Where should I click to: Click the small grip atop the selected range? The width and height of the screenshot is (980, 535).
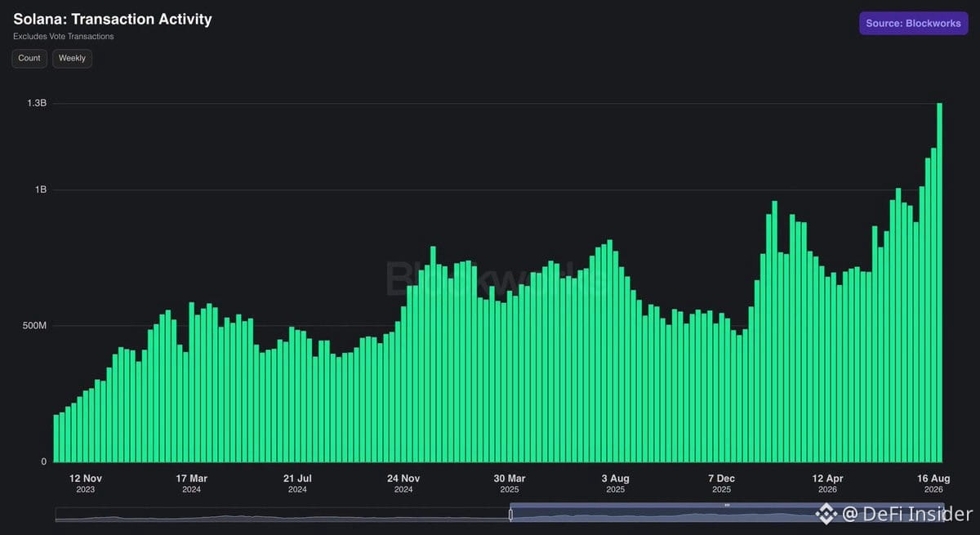click(x=727, y=505)
